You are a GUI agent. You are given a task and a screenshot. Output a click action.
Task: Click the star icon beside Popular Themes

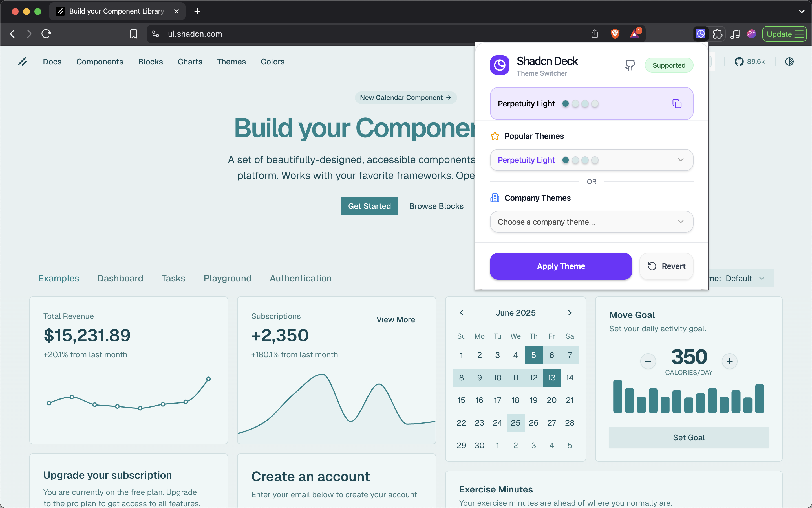pos(495,136)
